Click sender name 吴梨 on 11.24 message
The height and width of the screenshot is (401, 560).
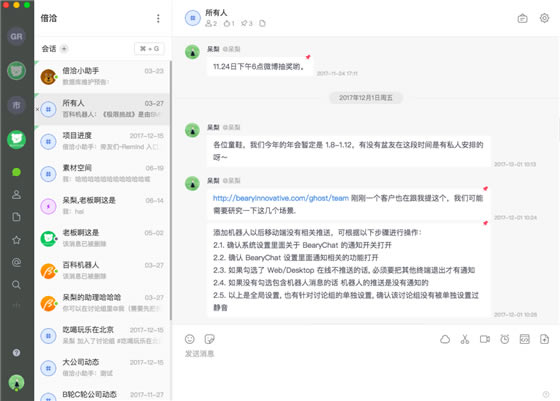213,49
